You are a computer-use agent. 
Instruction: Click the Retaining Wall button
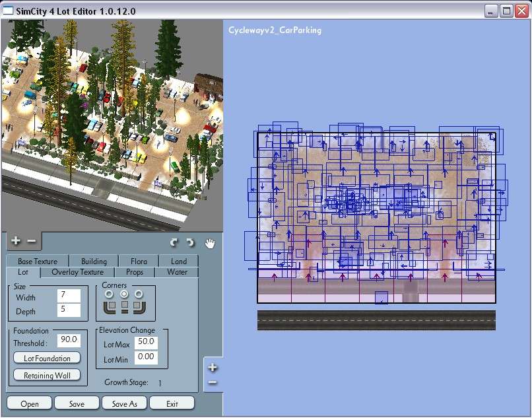point(47,375)
